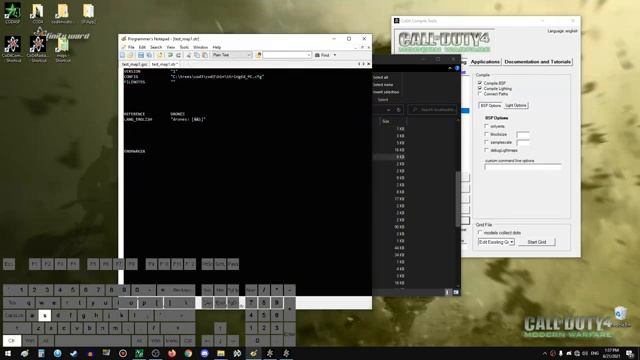Click the Copy toolbar icon
The image size is (640, 360).
197,55
